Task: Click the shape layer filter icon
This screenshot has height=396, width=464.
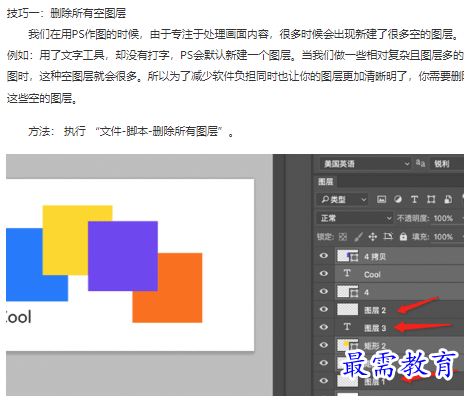Action: pos(431,199)
